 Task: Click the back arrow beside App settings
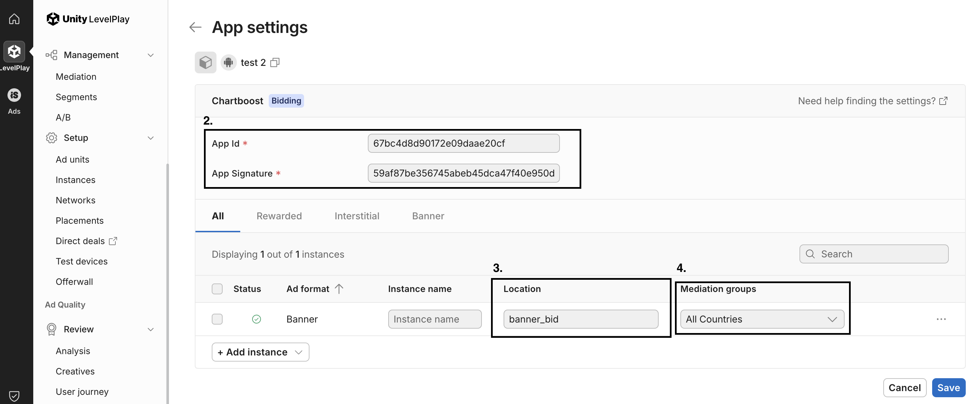pyautogui.click(x=195, y=27)
